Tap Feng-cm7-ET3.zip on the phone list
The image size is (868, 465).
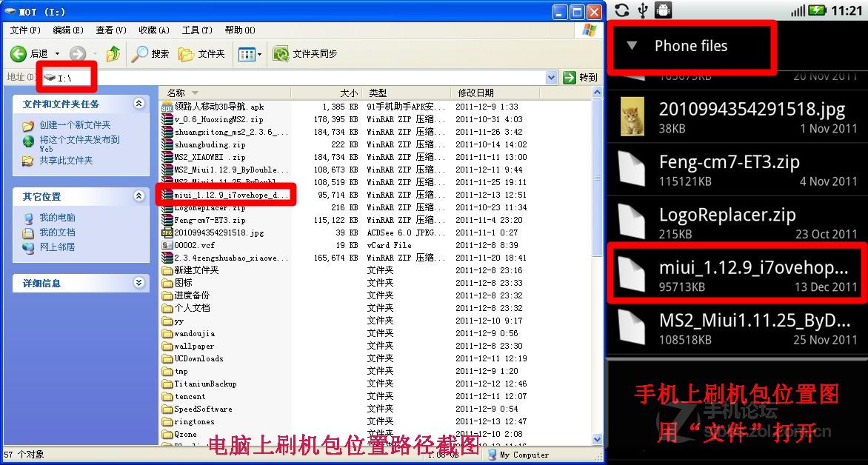pyautogui.click(x=738, y=170)
